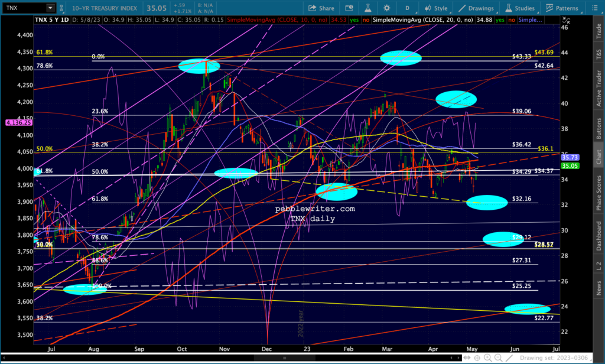Click the 100.0% Fibonacci label near August

(x=102, y=286)
